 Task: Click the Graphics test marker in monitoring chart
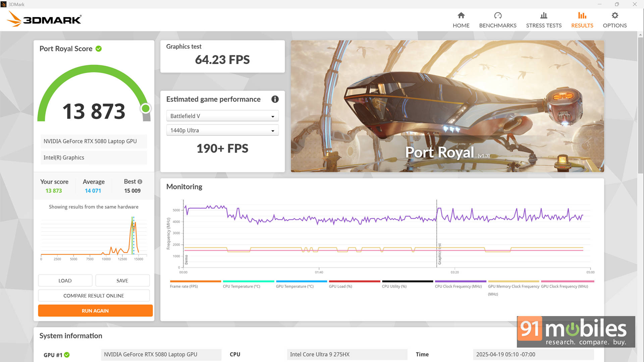[439, 254]
